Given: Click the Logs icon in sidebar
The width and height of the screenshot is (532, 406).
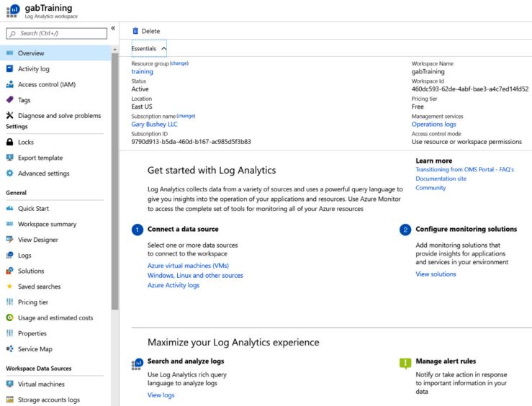Looking at the screenshot, I should click(10, 255).
